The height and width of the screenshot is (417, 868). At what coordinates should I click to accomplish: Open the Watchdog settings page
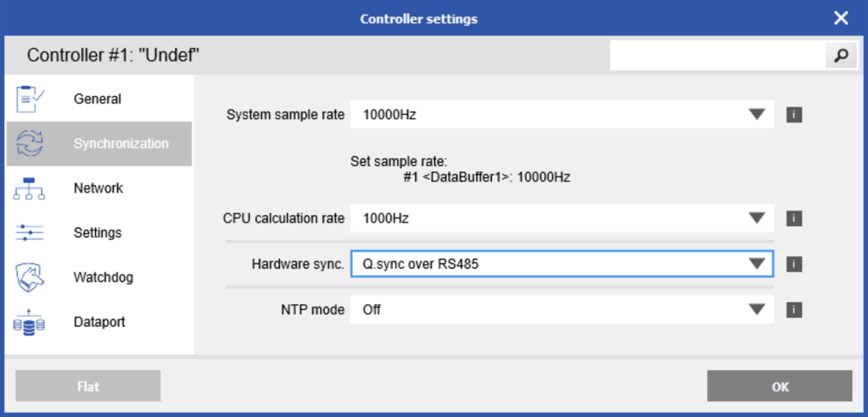[103, 277]
